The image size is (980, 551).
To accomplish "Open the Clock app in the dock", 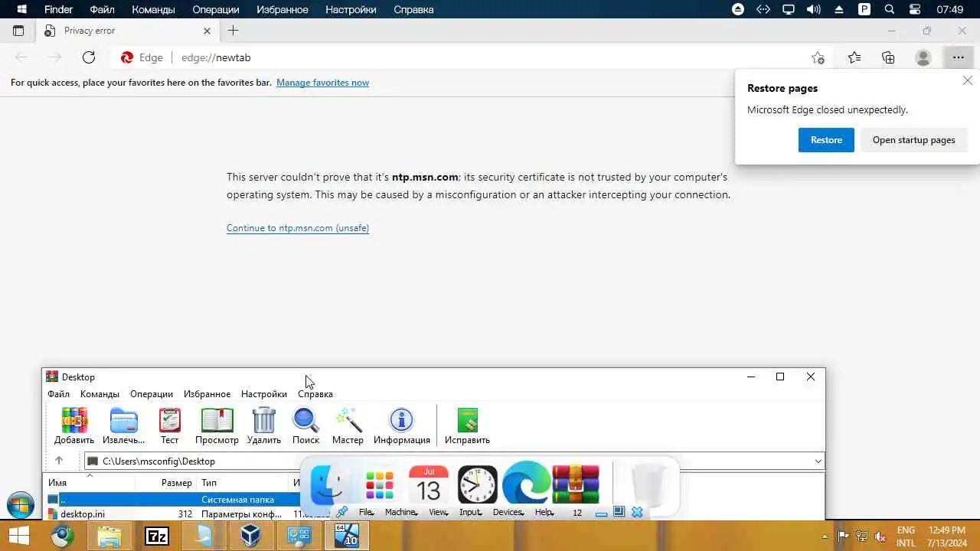I will (x=478, y=484).
